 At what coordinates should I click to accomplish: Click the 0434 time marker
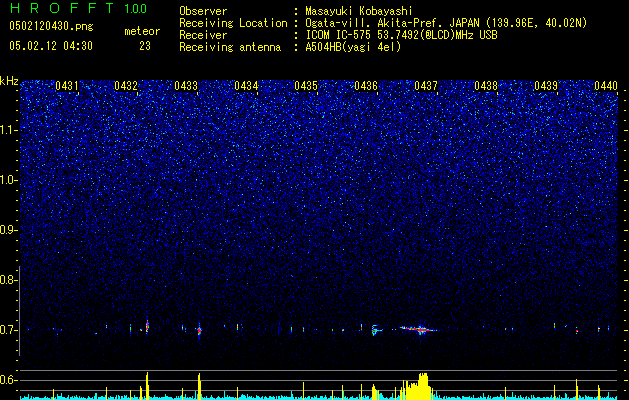pyautogui.click(x=246, y=85)
